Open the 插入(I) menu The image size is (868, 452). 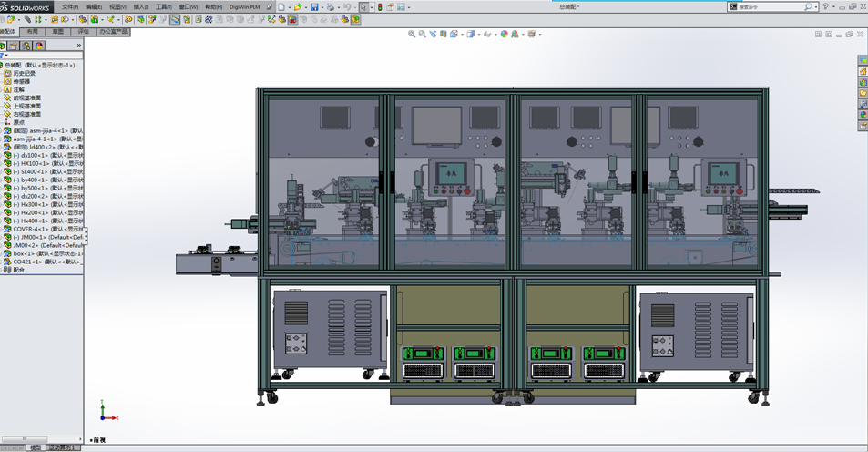click(140, 7)
